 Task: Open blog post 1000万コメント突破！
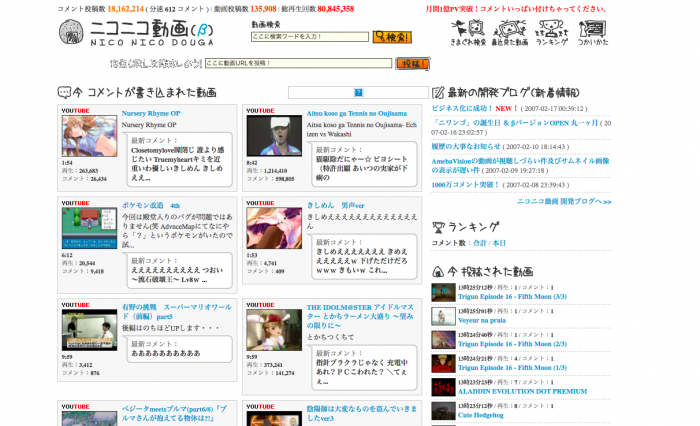pos(465,184)
